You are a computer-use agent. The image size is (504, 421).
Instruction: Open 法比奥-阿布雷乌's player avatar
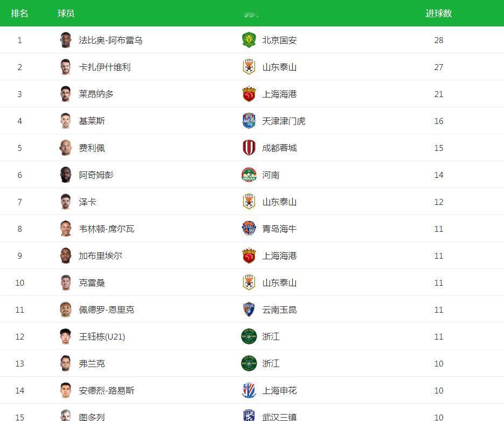66,40
